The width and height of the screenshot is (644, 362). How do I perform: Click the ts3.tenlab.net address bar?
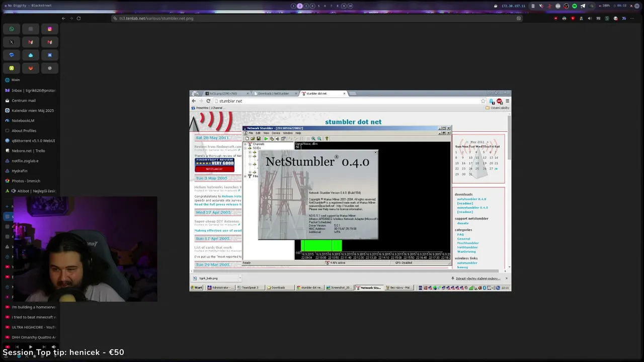pyautogui.click(x=317, y=18)
